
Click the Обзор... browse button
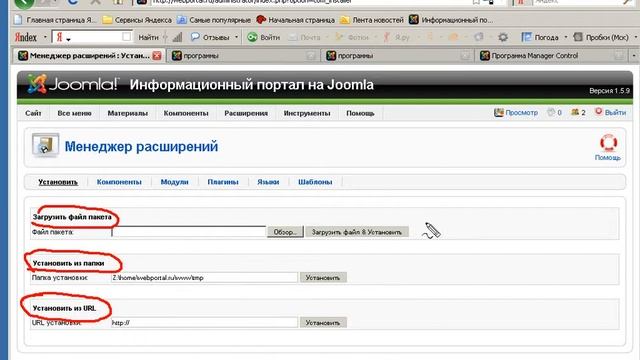(285, 232)
